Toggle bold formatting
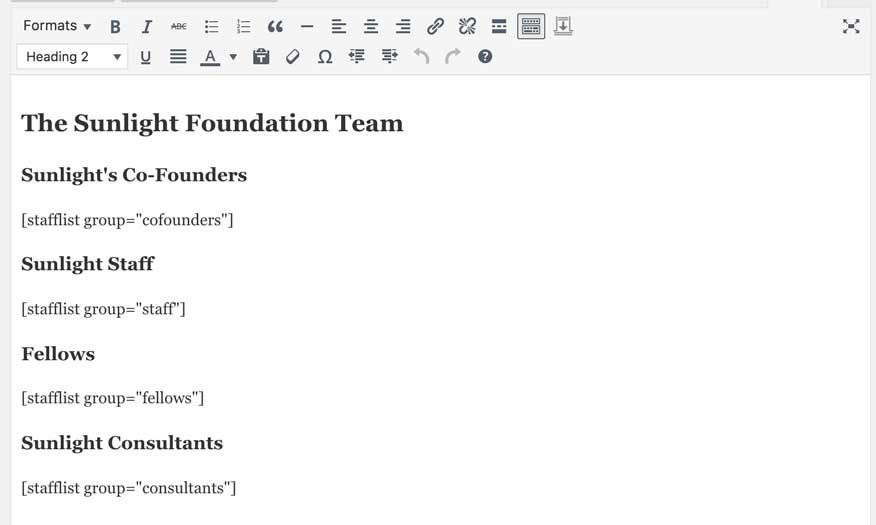 [x=115, y=26]
